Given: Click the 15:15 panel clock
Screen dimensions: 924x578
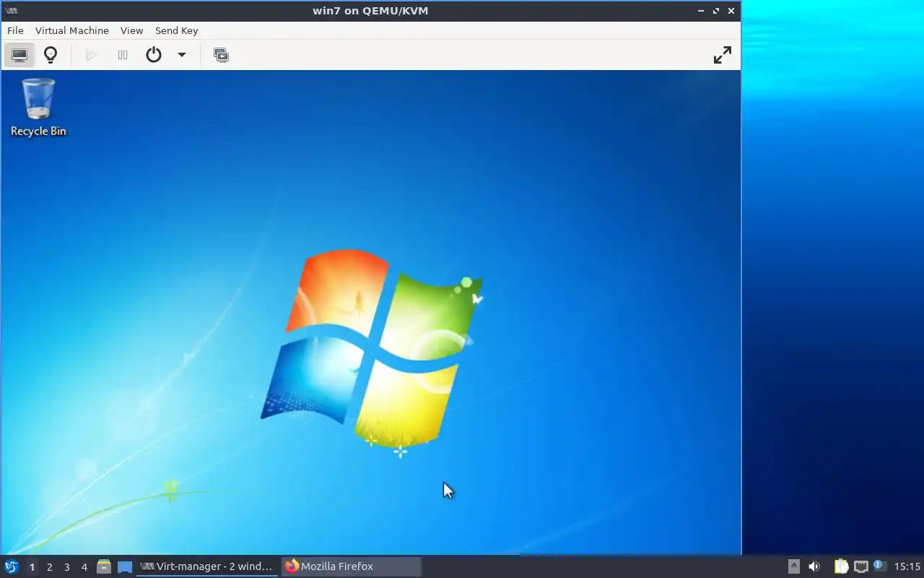Looking at the screenshot, I should [907, 566].
